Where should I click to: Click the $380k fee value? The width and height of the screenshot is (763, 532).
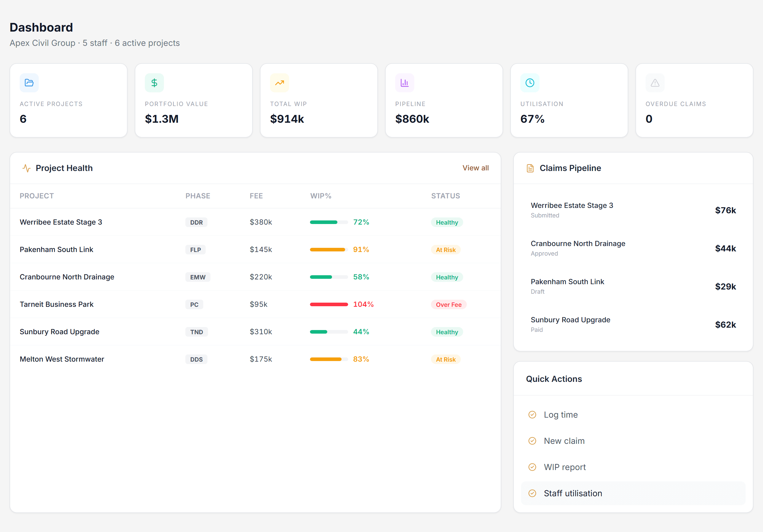pos(261,222)
